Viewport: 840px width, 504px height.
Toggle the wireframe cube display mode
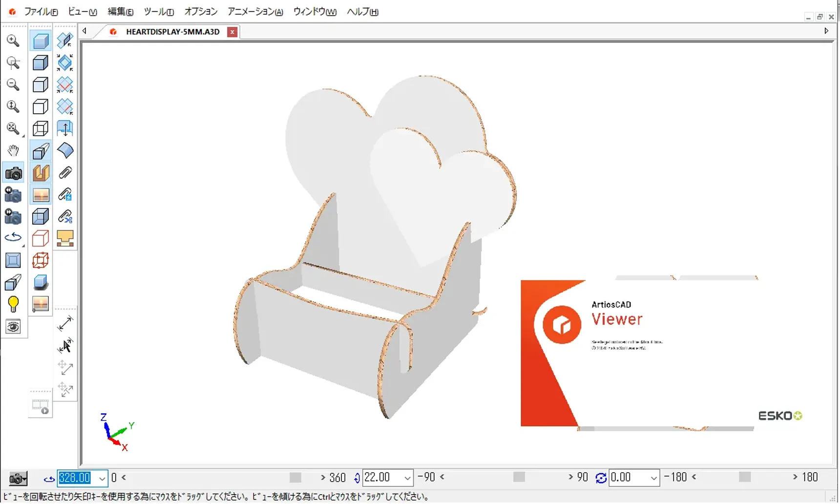pyautogui.click(x=41, y=129)
